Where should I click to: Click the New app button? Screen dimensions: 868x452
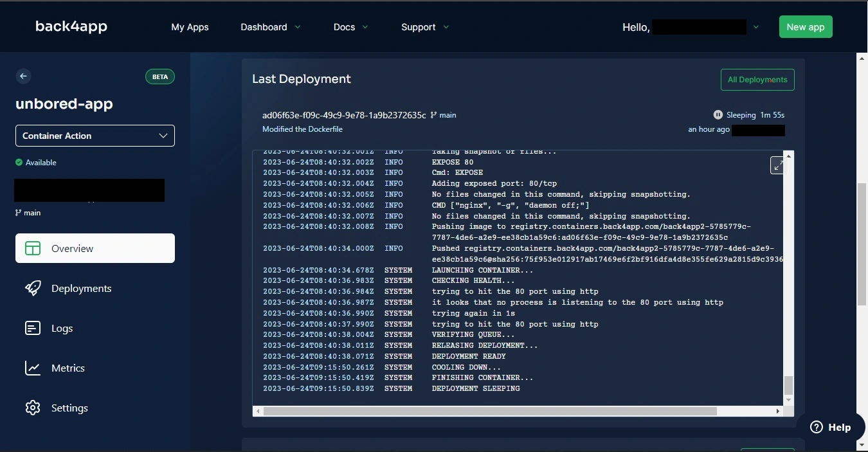(x=806, y=27)
